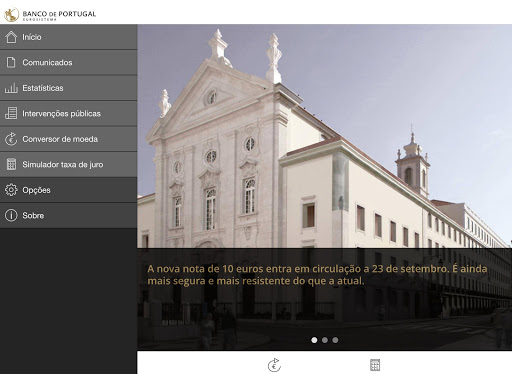Screen dimensions: 512x374
Task: Click the Intervenções públicas document icon
Action: pos(11,113)
